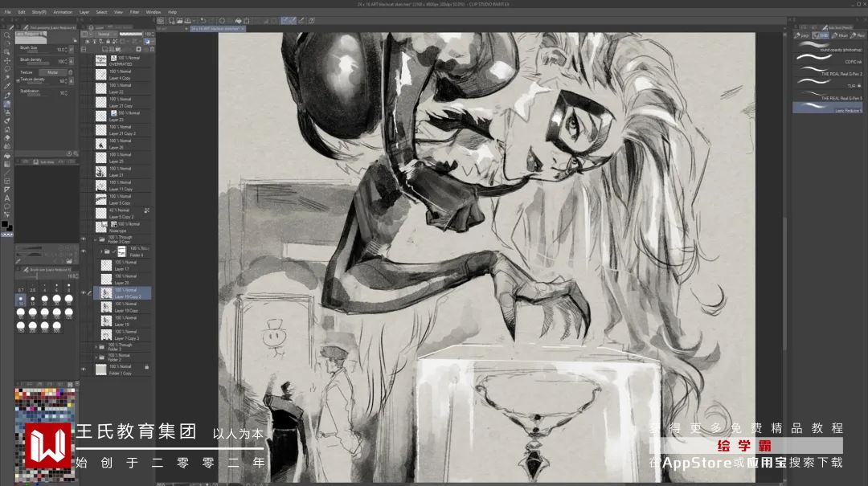This screenshot has width=868, height=486.
Task: Click the Open file icon in command bar
Action: [x=179, y=21]
